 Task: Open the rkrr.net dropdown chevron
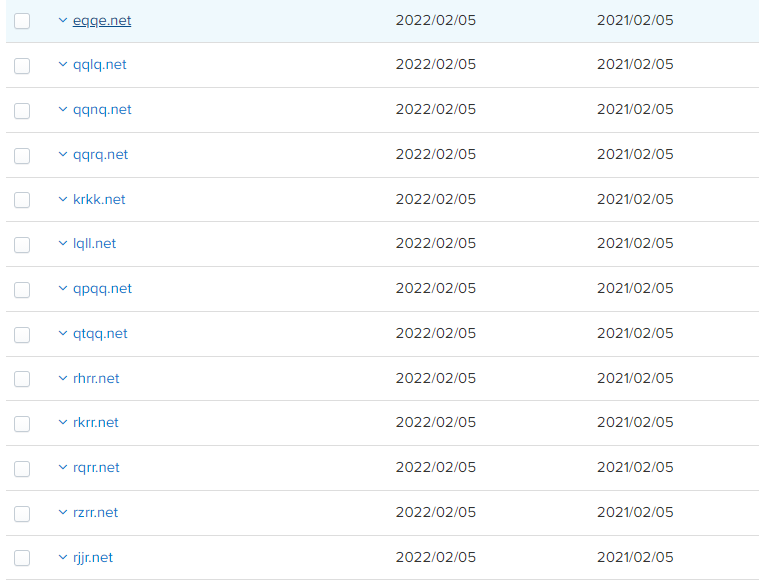(x=62, y=422)
